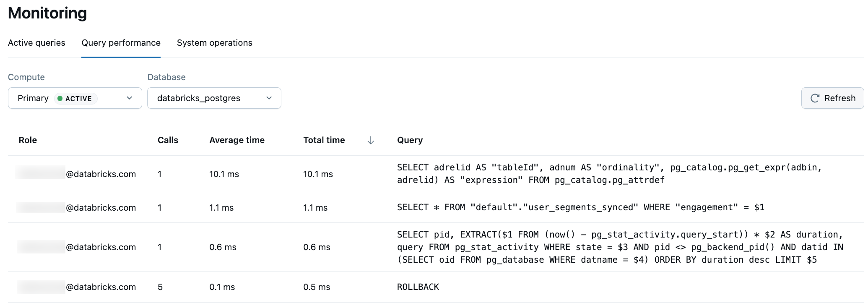Click the pg_stat_activity duration query text

(x=620, y=247)
